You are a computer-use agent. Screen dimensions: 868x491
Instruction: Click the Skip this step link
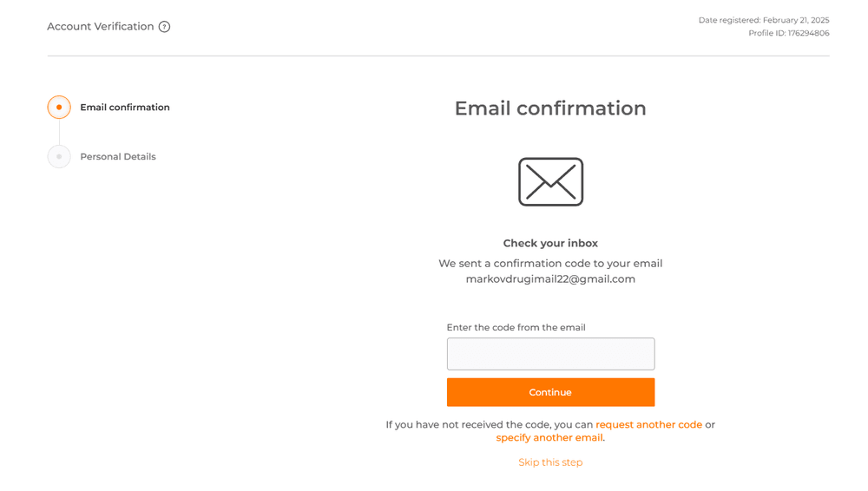click(551, 462)
